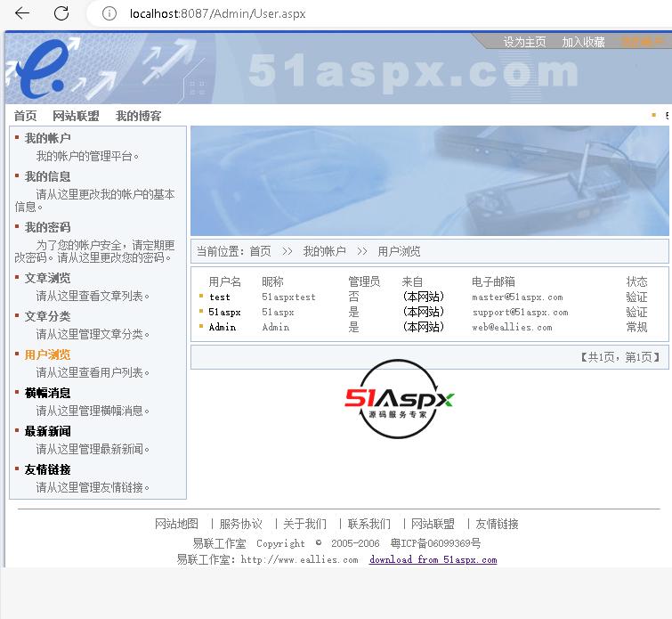
Task: Click the blue e logo in header
Action: pos(43,69)
